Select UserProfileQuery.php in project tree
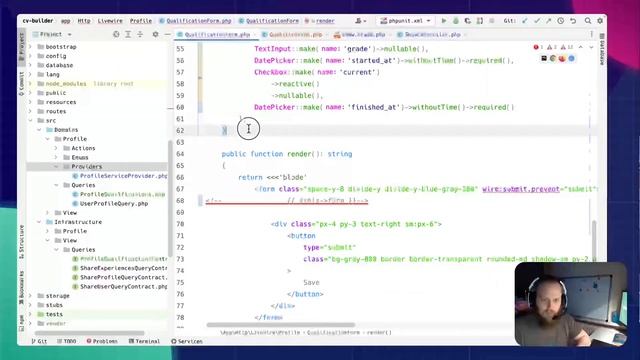Image resolution: width=640 pixels, height=360 pixels. pyautogui.click(x=110, y=204)
